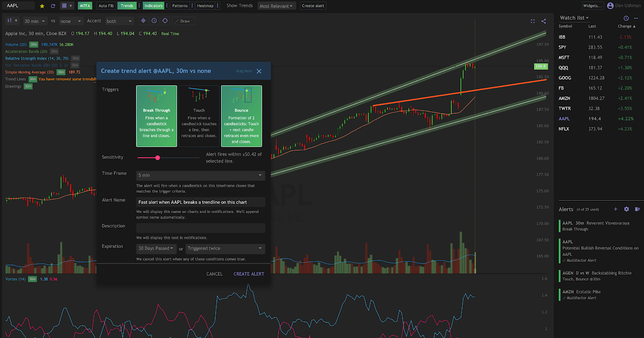The image size is (644, 338).
Task: Toggle the Indicators button
Action: pyautogui.click(x=154, y=6)
